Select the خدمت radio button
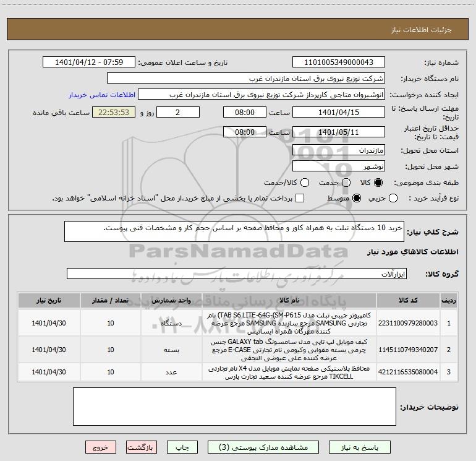The height and width of the screenshot is (461, 476). (346, 183)
